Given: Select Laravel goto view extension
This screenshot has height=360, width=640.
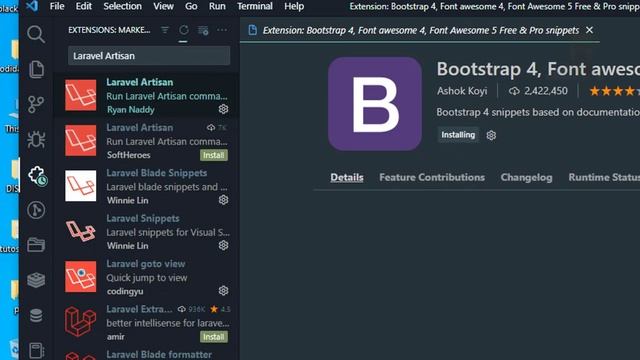Looking at the screenshot, I should (146, 277).
